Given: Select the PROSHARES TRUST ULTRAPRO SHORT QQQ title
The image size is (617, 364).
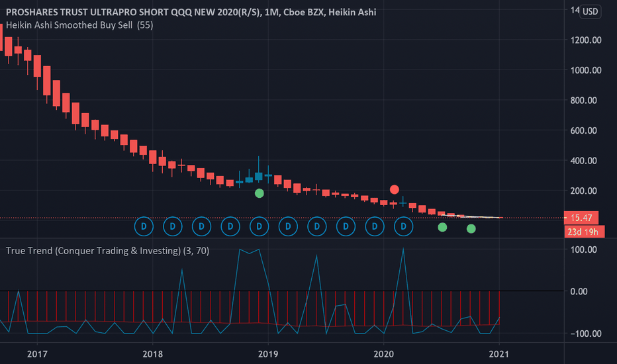Looking at the screenshot, I should [191, 12].
